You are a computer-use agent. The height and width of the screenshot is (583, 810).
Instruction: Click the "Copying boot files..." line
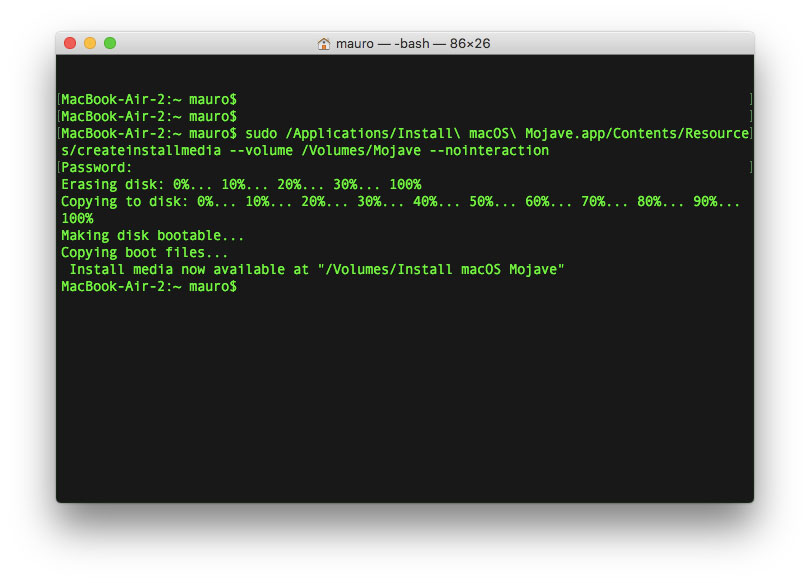pyautogui.click(x=144, y=252)
